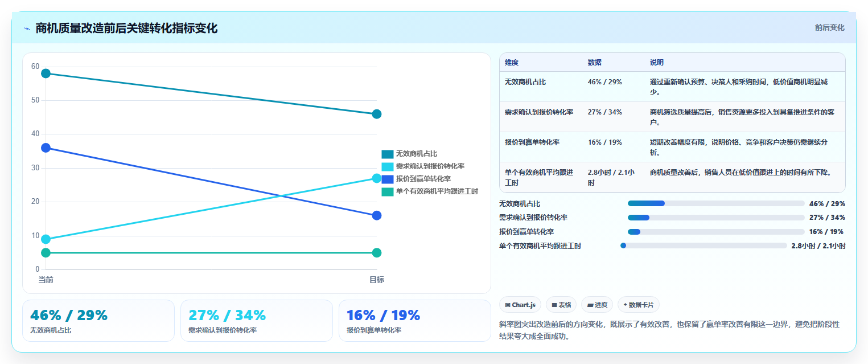Image resolution: width=868 pixels, height=364 pixels.
Task: Click 无效商机占比 in the table's first column
Action: 525,82
